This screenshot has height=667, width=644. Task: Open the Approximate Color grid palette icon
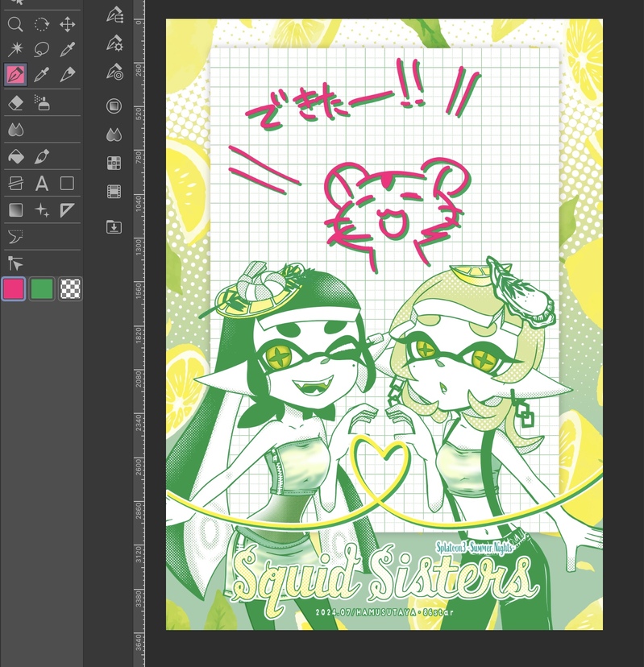[114, 163]
